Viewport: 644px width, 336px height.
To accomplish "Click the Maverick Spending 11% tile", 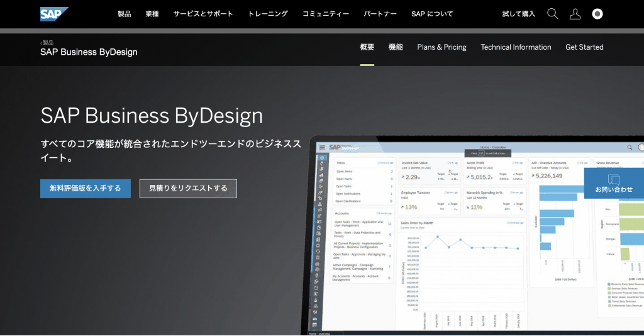I will coord(494,201).
